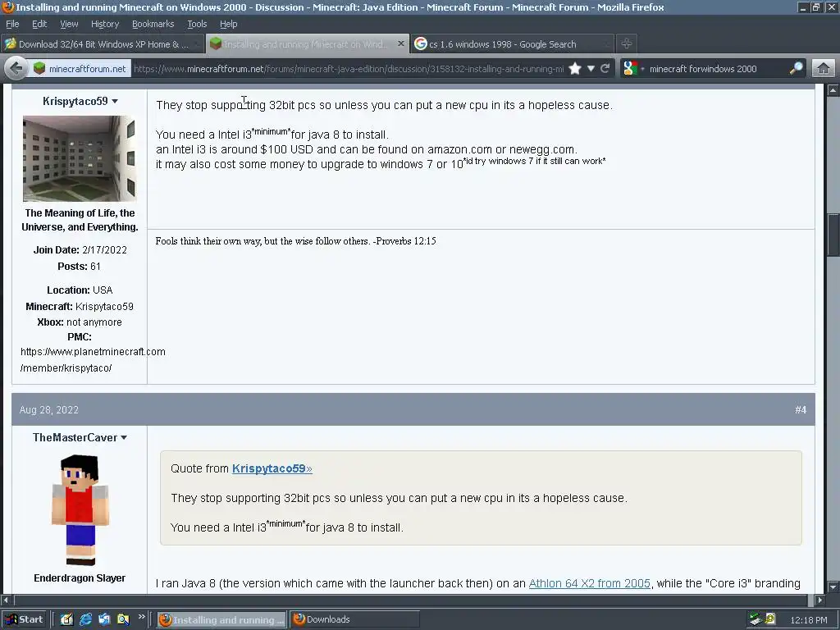Click the horizontal scrollbar right arrow
This screenshot has width=840, height=630.
tap(820, 600)
